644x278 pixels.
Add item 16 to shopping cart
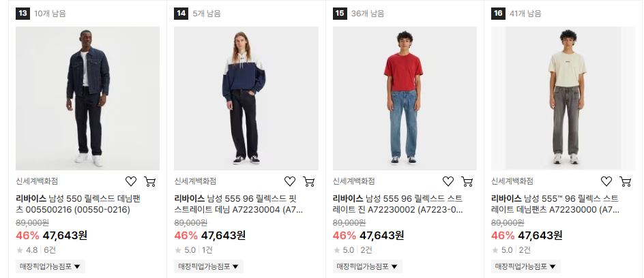click(625, 181)
